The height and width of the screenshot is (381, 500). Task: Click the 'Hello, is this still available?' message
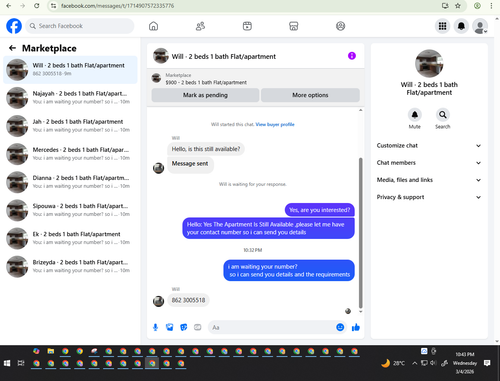[206, 149]
